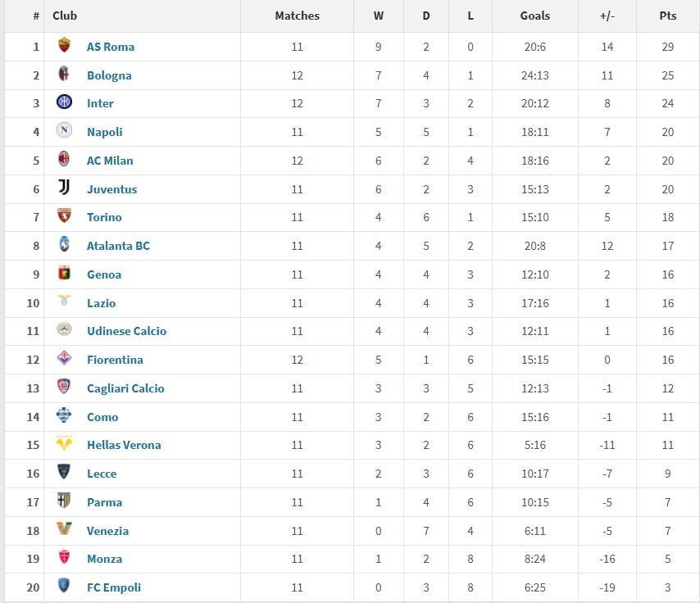Click the Napoli club crest icon
The height and width of the screenshot is (603, 700).
pyautogui.click(x=64, y=131)
